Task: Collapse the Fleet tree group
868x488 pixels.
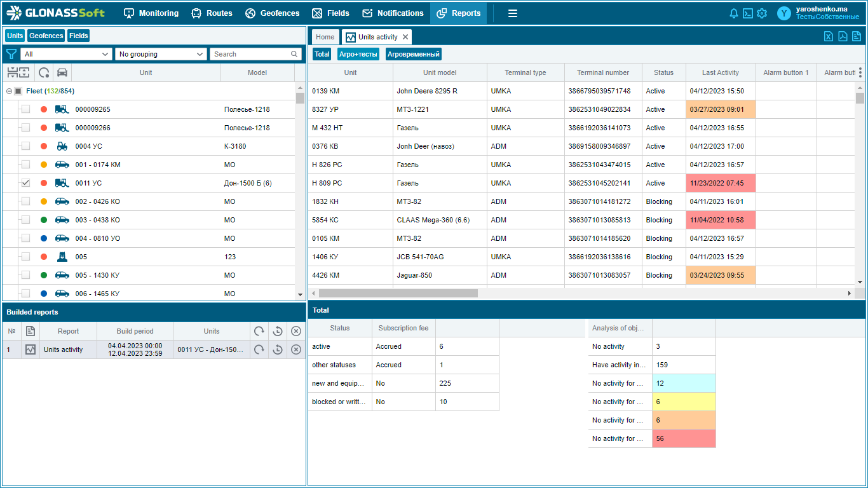Action: (9, 91)
